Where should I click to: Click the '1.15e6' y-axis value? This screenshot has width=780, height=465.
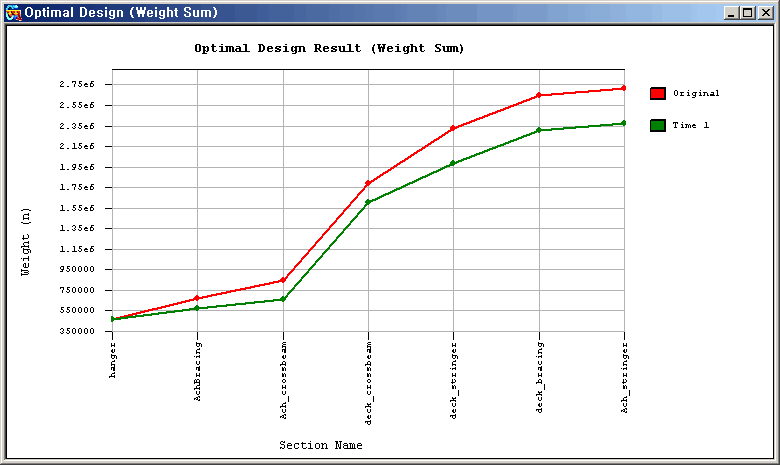(x=77, y=249)
